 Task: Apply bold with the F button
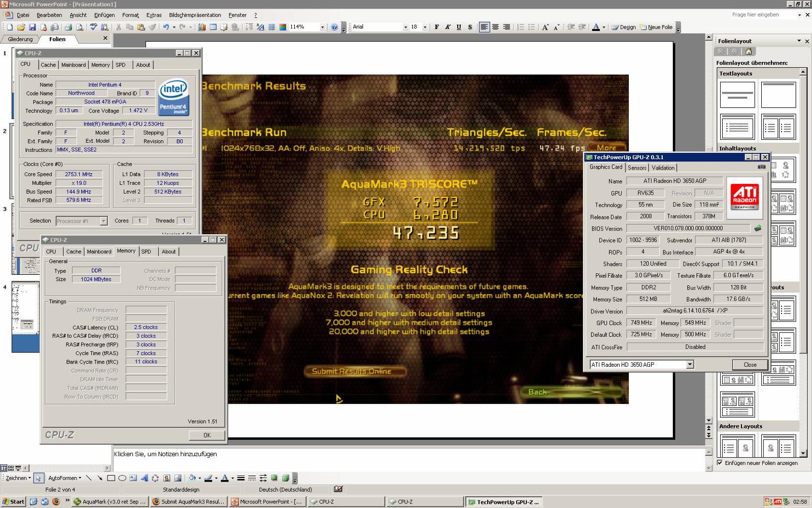(436, 27)
